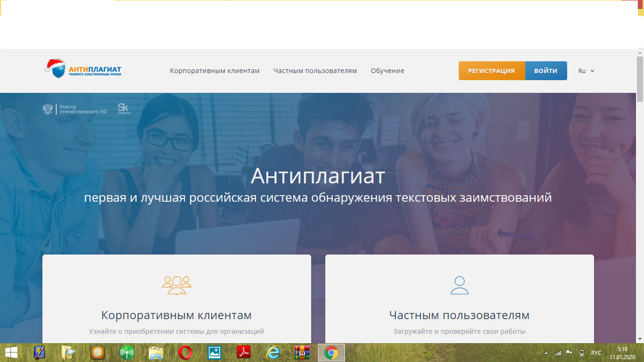644x362 pixels.
Task: Open the orange document taskbar icon
Action: 97,352
